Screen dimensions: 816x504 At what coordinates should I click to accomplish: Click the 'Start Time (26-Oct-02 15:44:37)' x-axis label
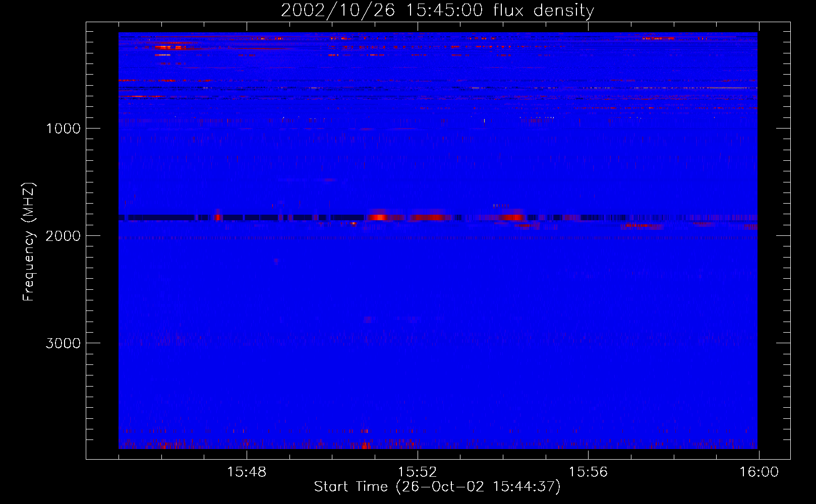[437, 487]
